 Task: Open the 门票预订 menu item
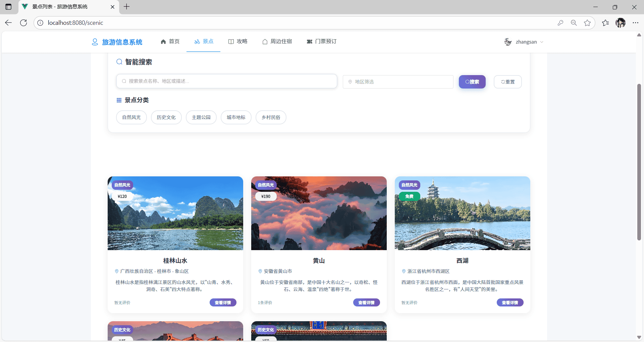(321, 42)
